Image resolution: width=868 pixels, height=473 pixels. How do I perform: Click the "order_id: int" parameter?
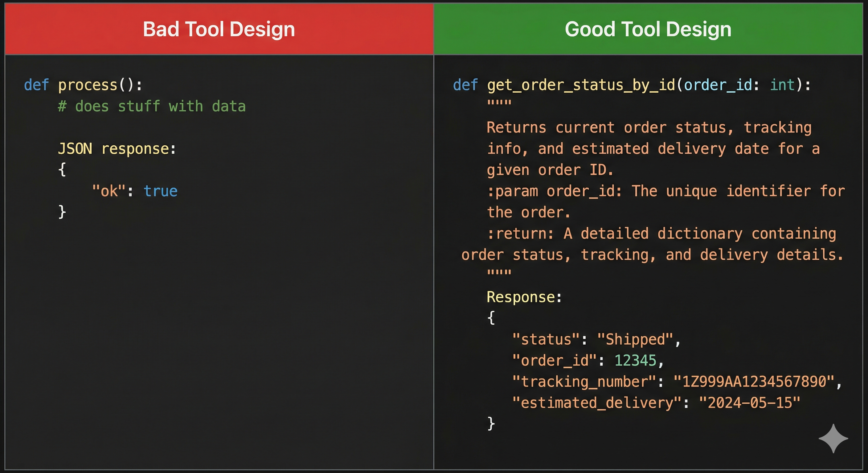[739, 85]
